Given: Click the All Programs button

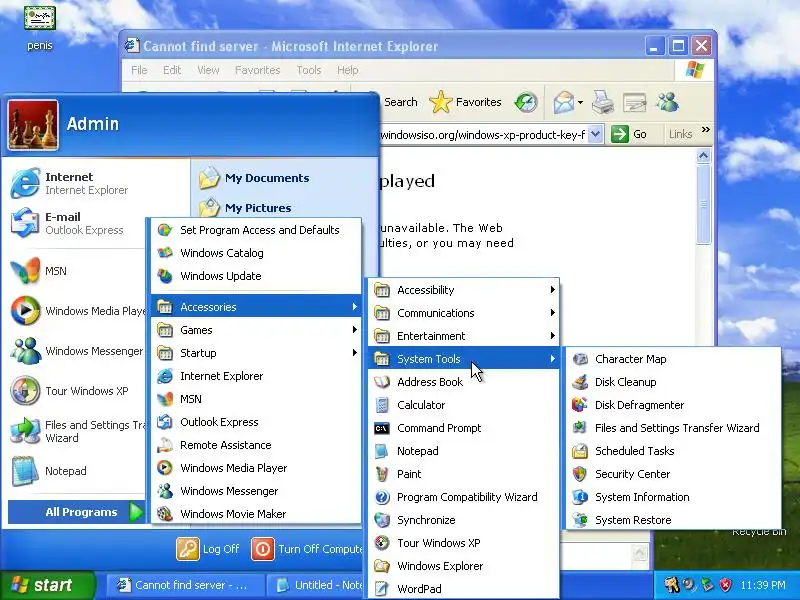Looking at the screenshot, I should pyautogui.click(x=77, y=512).
